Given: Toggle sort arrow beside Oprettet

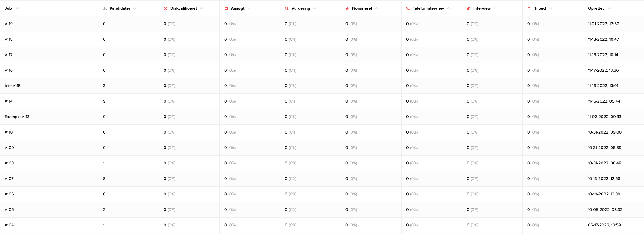Looking at the screenshot, I should (609, 8).
